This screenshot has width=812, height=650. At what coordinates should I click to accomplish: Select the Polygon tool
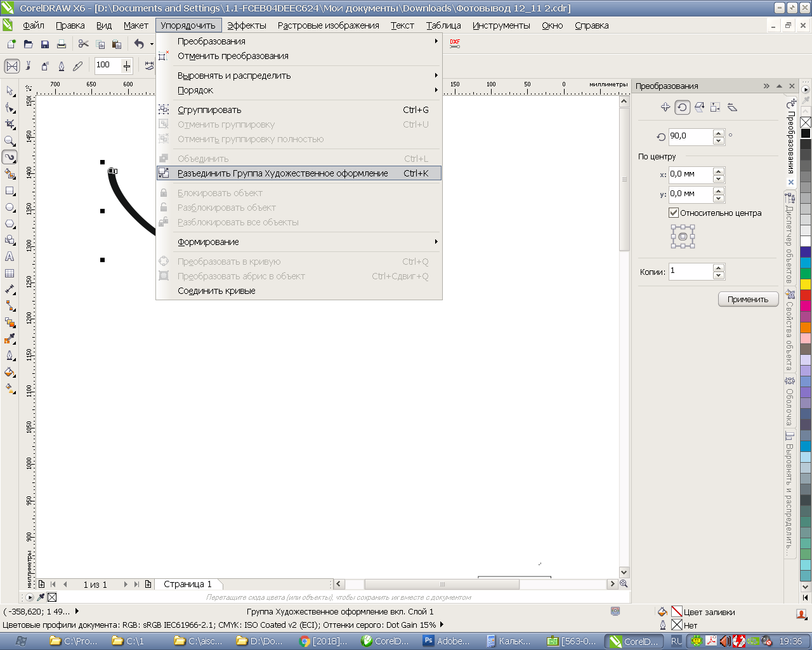10,223
